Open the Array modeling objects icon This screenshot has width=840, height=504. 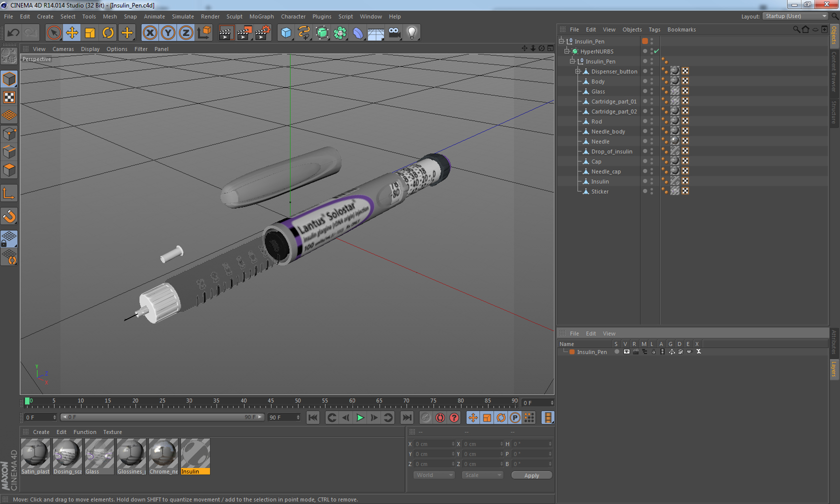click(340, 33)
